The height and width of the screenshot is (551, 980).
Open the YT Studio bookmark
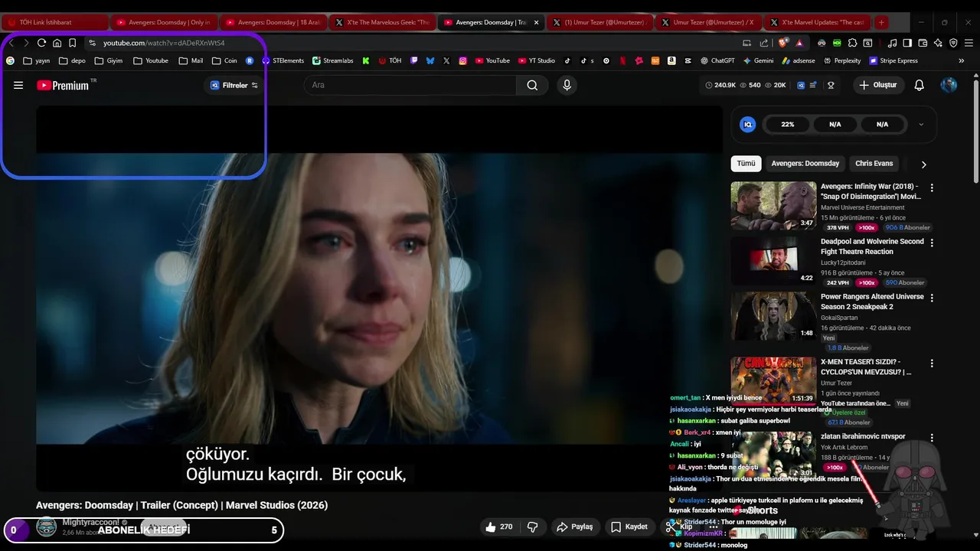tap(537, 60)
